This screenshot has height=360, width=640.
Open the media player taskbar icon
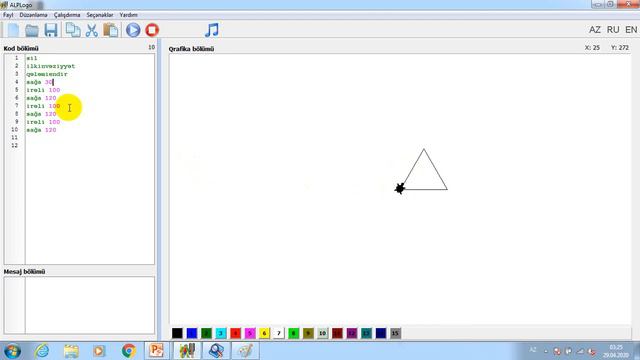pos(99,351)
